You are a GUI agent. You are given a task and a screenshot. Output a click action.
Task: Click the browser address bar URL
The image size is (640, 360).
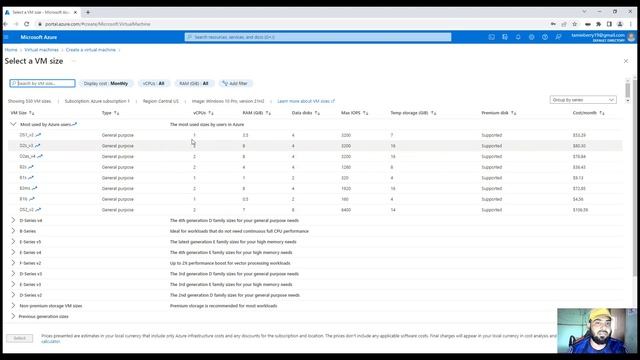pyautogui.click(x=98, y=24)
